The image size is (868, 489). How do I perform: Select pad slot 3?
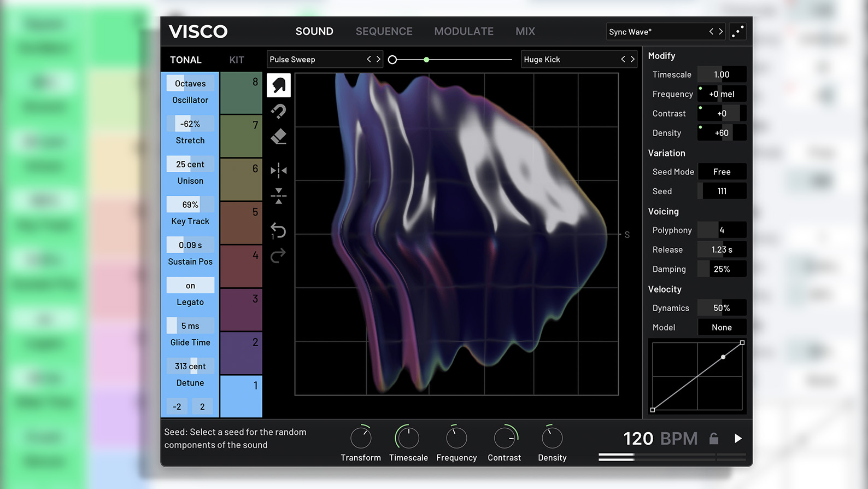click(241, 310)
